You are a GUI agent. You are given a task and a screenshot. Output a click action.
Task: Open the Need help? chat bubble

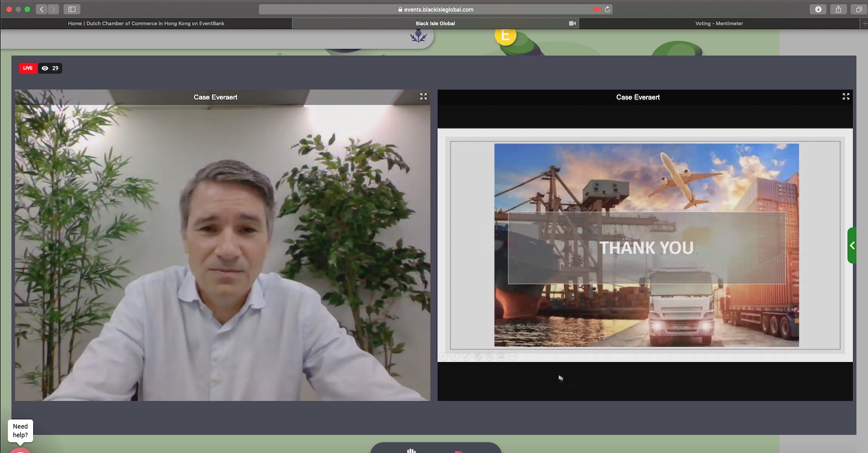click(21, 431)
